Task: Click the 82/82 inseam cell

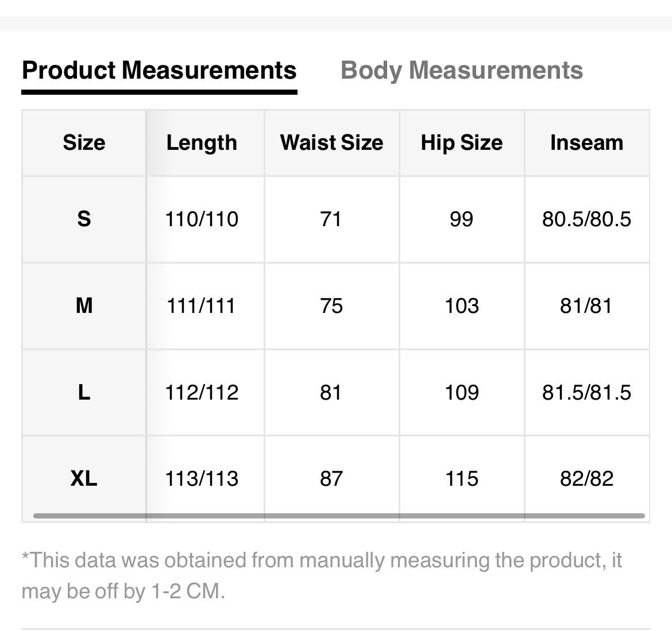Action: point(586,478)
